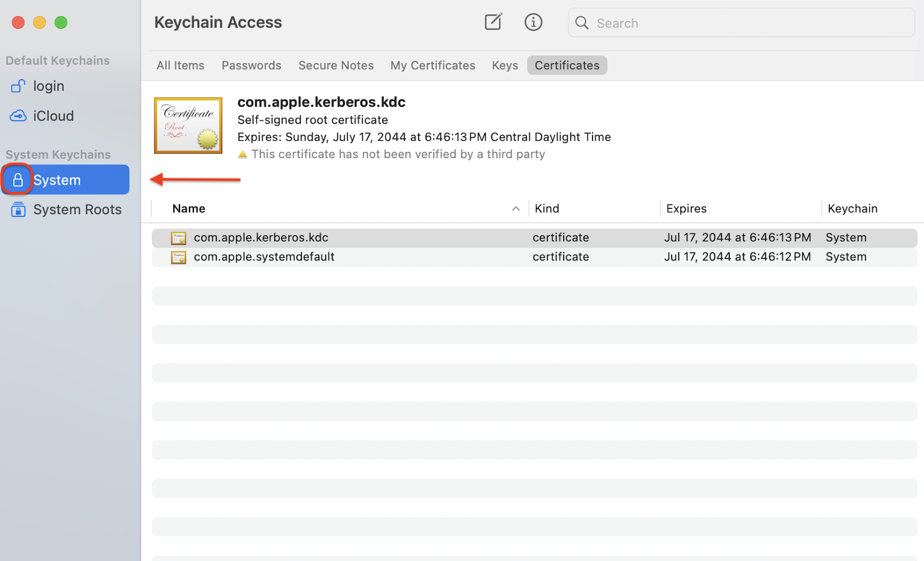Click the Kind cell of com.apple.systemdefault
Viewport: 924px width, 561px height.
coord(561,256)
